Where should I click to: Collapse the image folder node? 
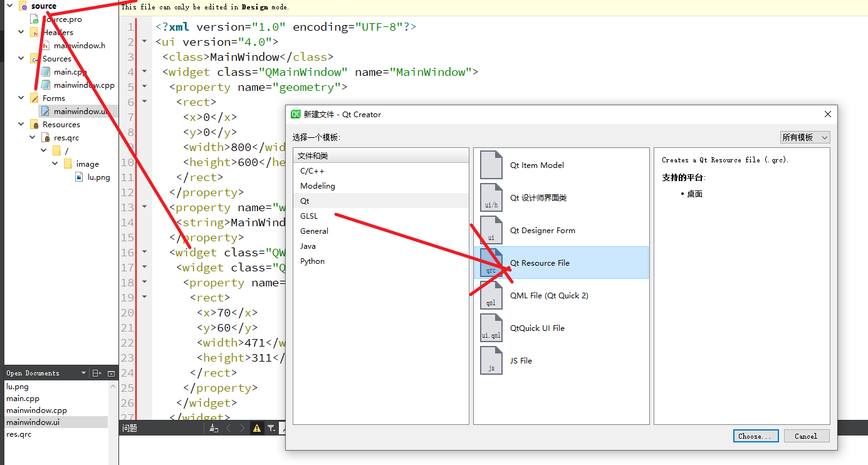tap(55, 164)
